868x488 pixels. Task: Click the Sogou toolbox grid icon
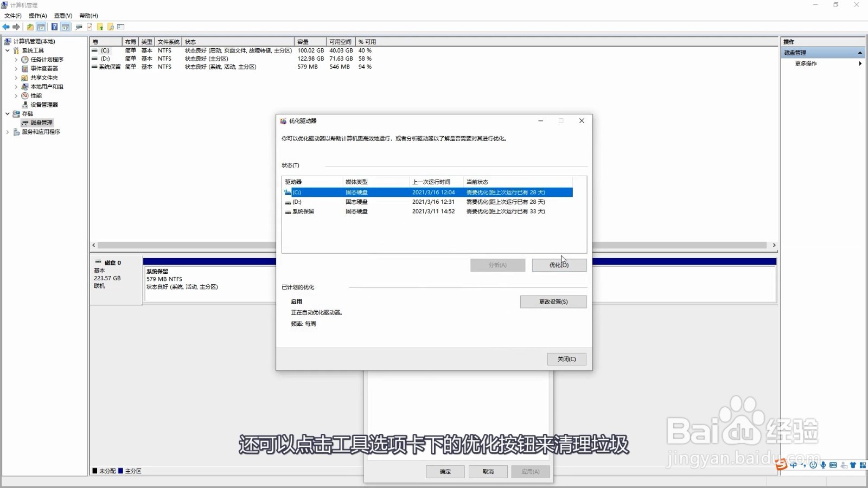click(x=863, y=465)
